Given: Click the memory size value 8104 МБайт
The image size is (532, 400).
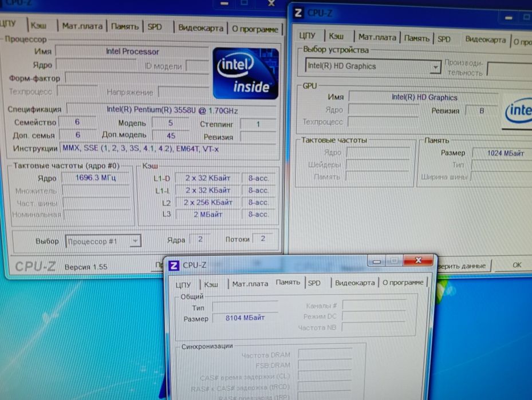Looking at the screenshot, I should point(245,318).
